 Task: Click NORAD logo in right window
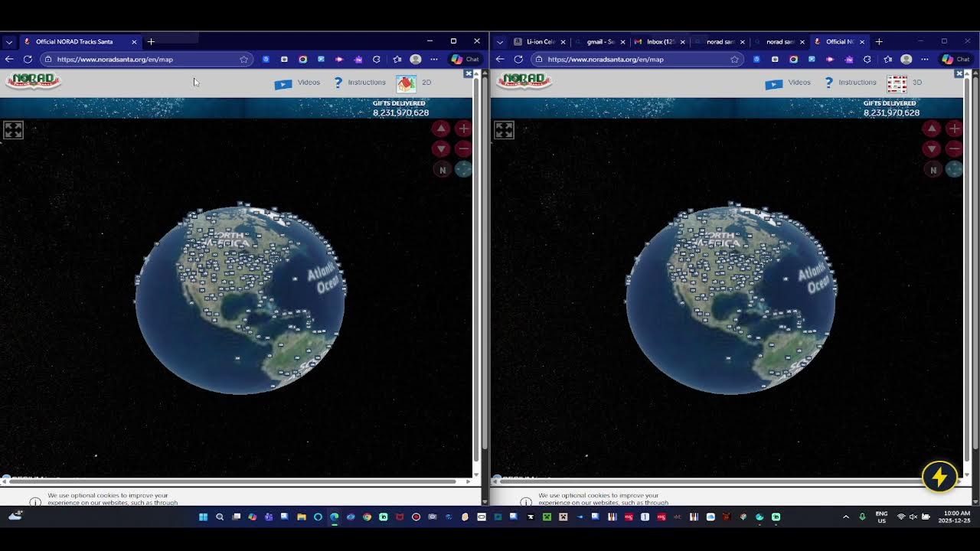[x=524, y=80]
